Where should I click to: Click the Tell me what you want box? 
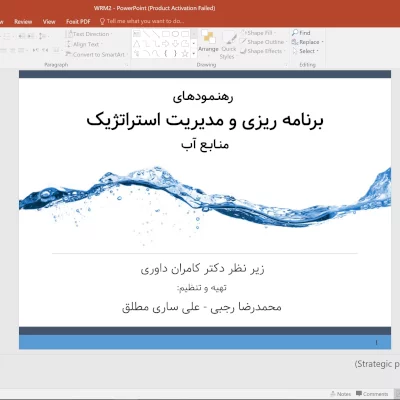142,21
